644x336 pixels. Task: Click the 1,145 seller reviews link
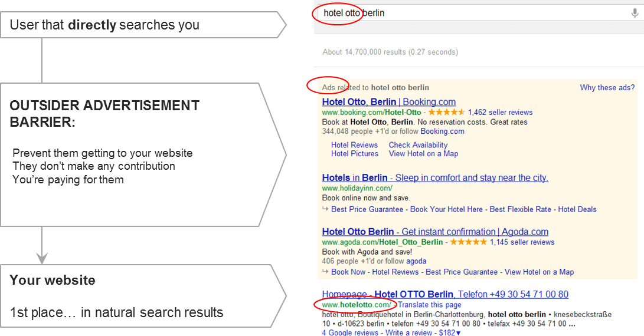pyautogui.click(x=522, y=242)
